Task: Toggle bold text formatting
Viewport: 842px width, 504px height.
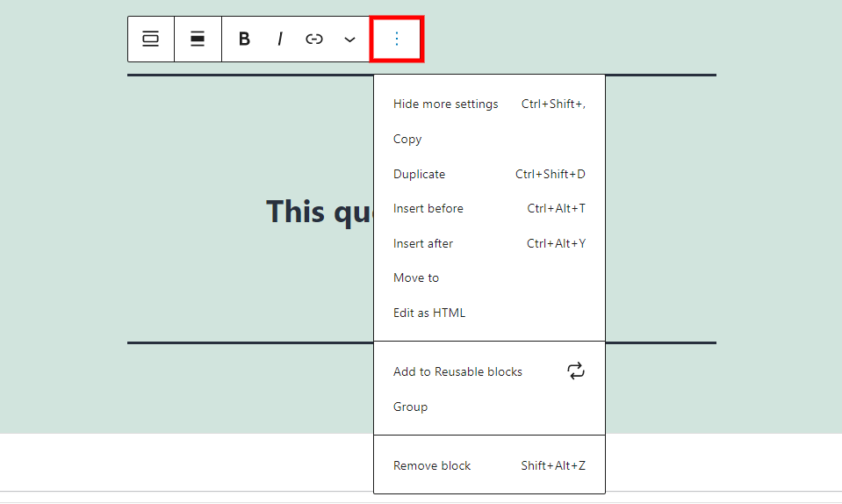Action: tap(244, 39)
